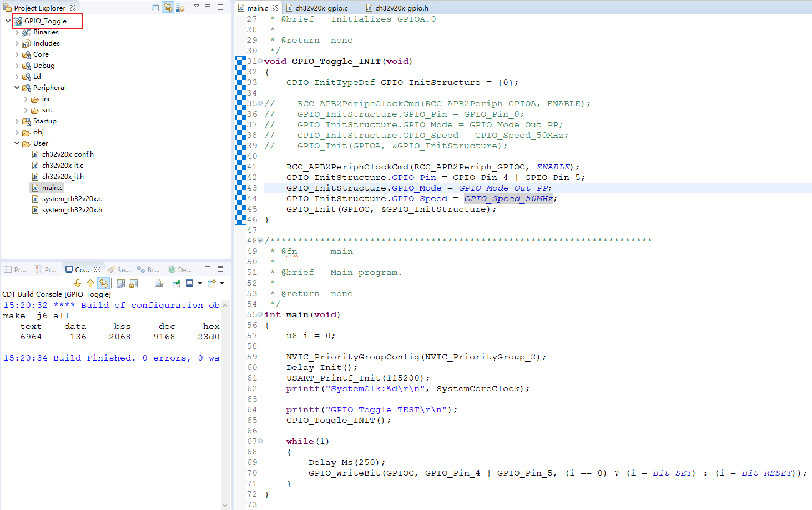Click Display Selected Console monitor icon

[x=190, y=283]
